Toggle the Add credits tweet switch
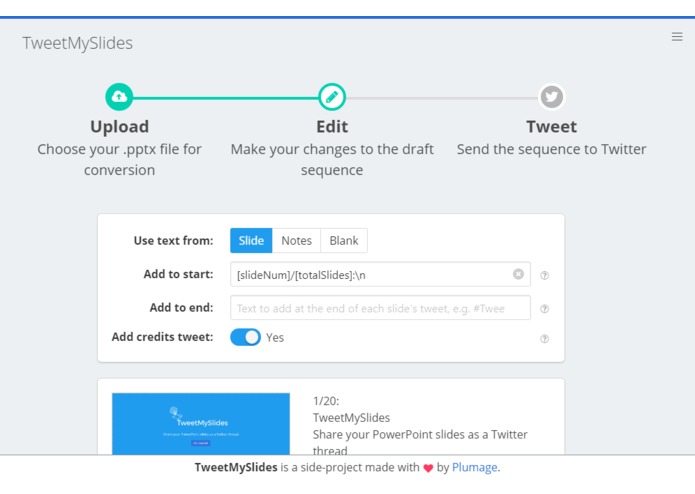This screenshot has height=494, width=695. tap(246, 337)
